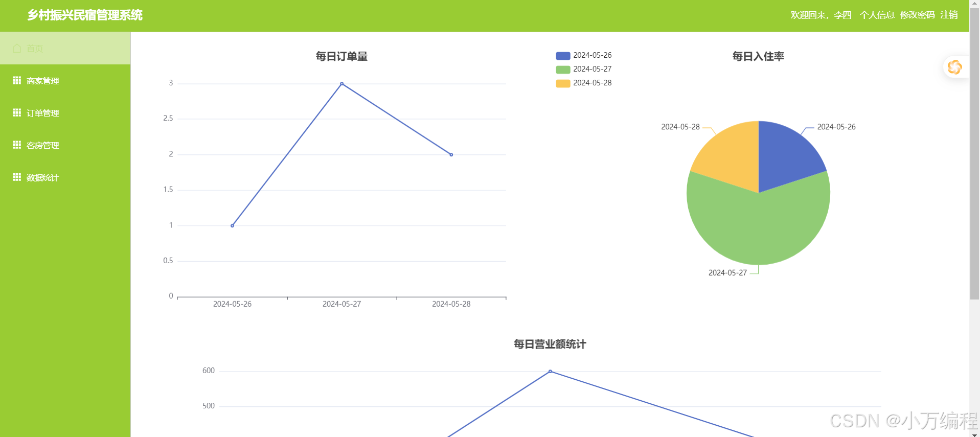Click the 2024-05-28 pie chart label
Viewport: 980px width, 437px height.
point(680,127)
